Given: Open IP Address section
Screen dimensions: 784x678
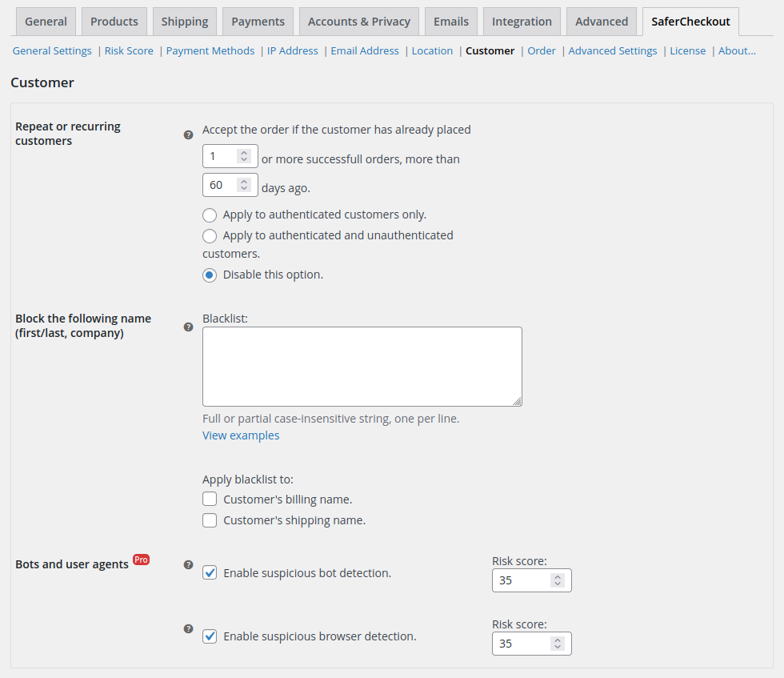Looking at the screenshot, I should coord(293,51).
